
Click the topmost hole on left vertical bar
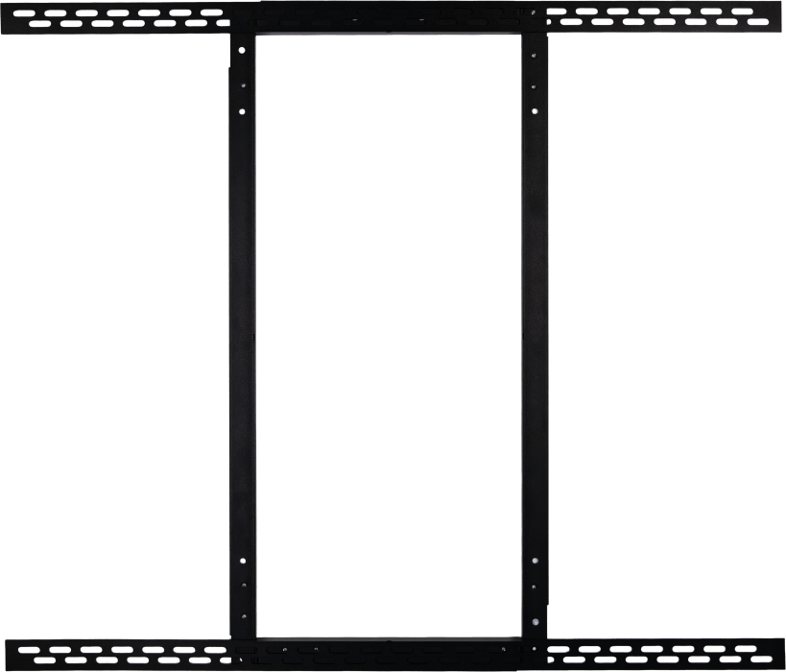(x=242, y=50)
